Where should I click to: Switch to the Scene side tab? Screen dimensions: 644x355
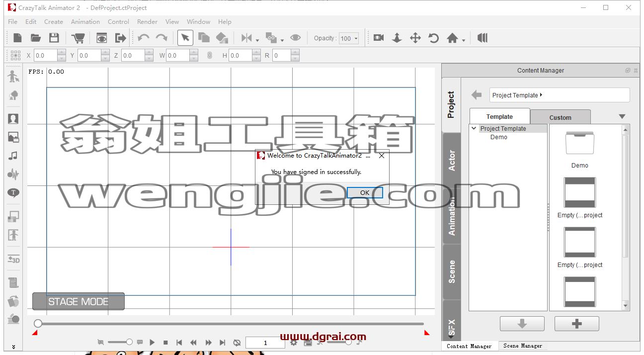point(451,271)
